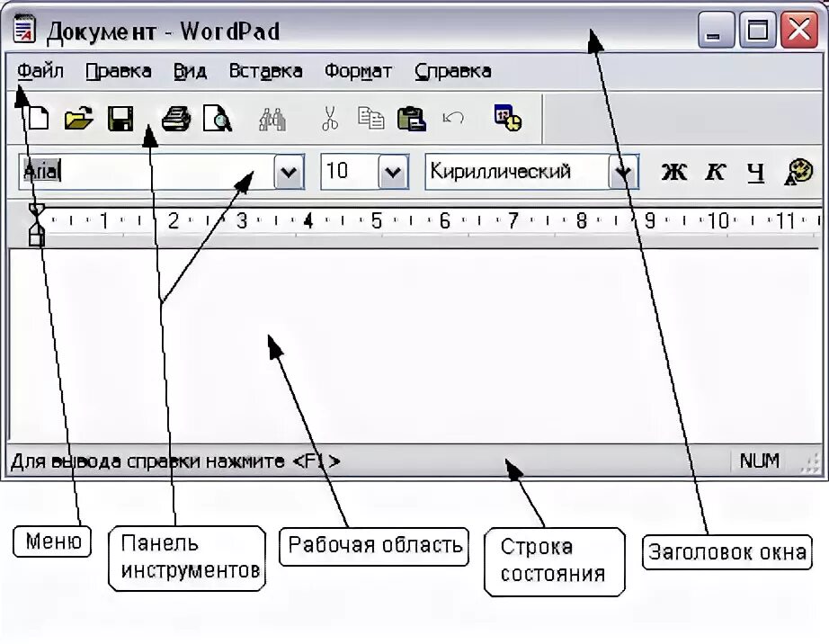Click the indent marker on the ruler
Image resolution: width=829 pixels, height=644 pixels.
(36, 225)
